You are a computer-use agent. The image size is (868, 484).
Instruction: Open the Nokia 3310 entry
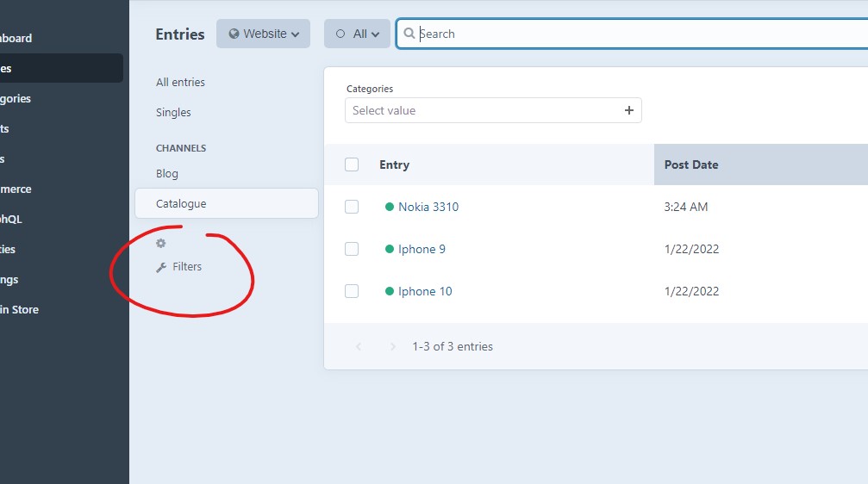[428, 207]
